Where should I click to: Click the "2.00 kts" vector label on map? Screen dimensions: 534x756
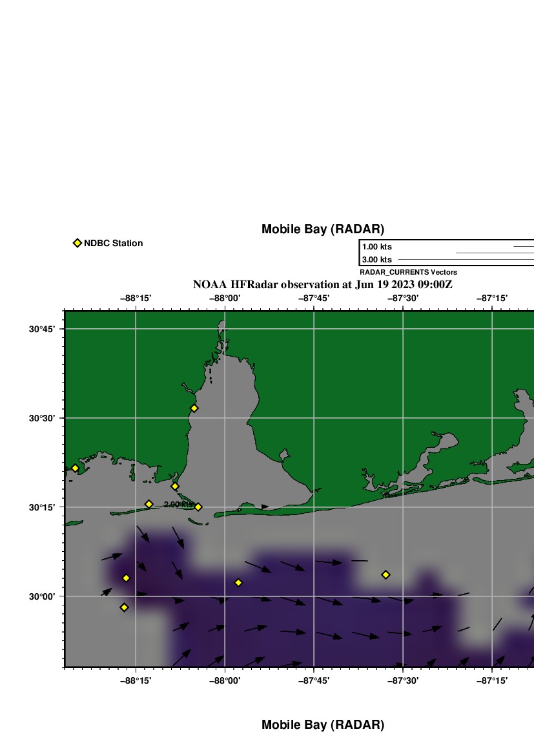178,504
